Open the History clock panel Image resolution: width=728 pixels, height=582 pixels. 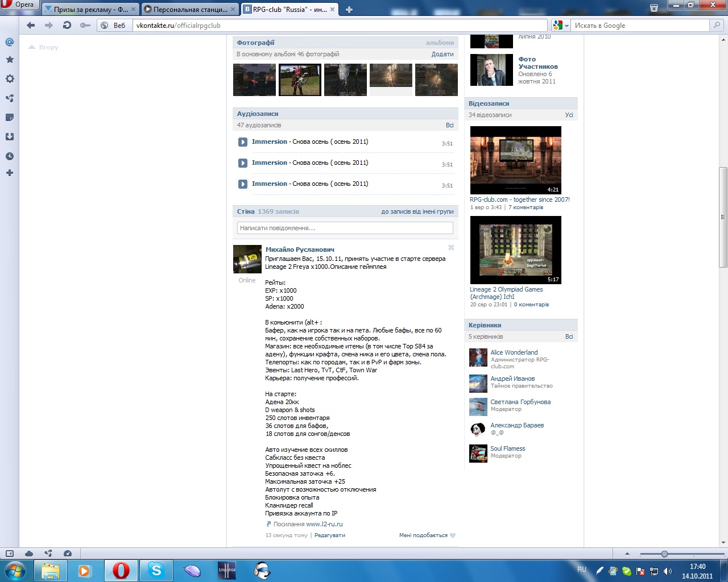pos(10,156)
